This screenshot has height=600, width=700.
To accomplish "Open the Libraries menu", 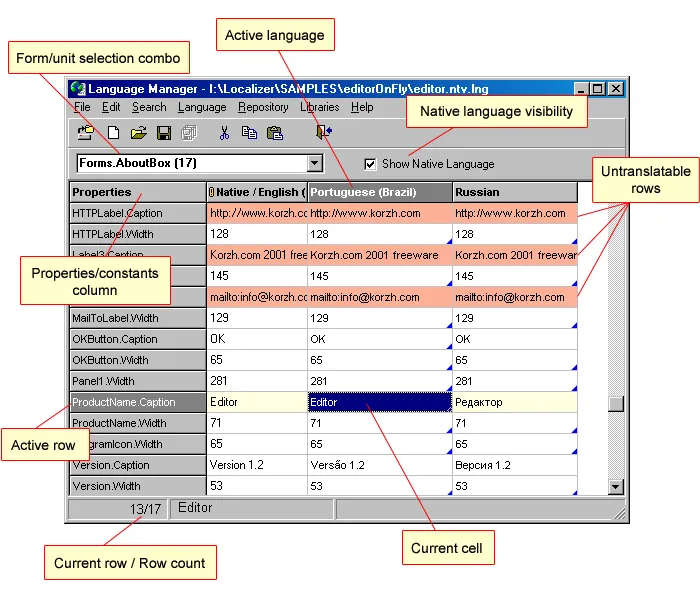I will coord(320,107).
